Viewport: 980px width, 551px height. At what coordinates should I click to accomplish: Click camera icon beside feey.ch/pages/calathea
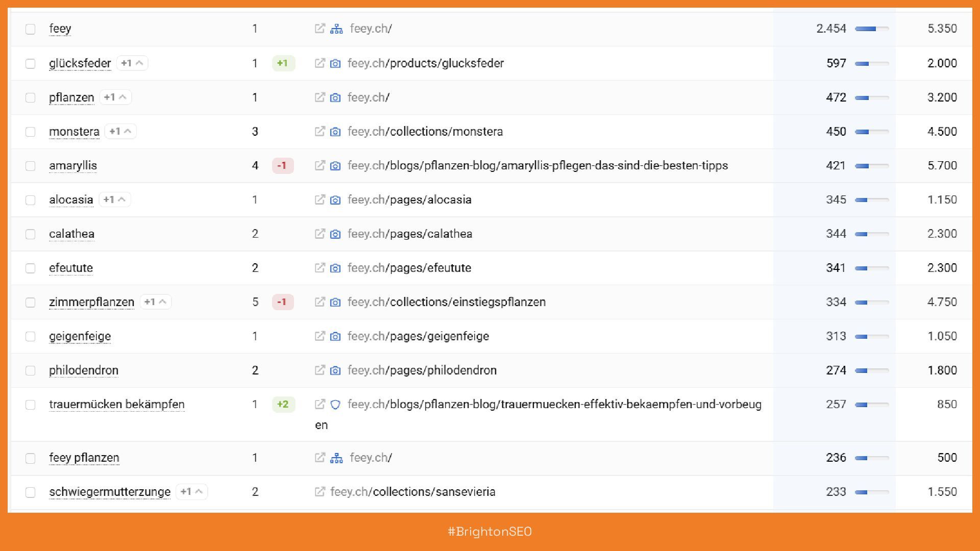click(335, 234)
